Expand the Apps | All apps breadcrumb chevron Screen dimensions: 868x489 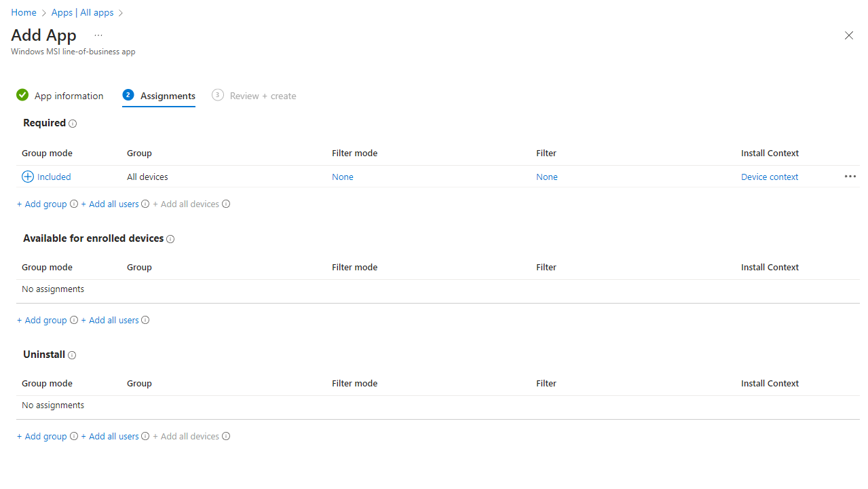point(121,13)
